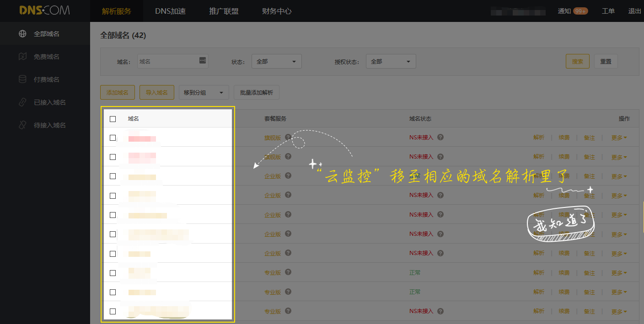Click the 批量添加解析 button
The height and width of the screenshot is (324, 644).
point(256,93)
